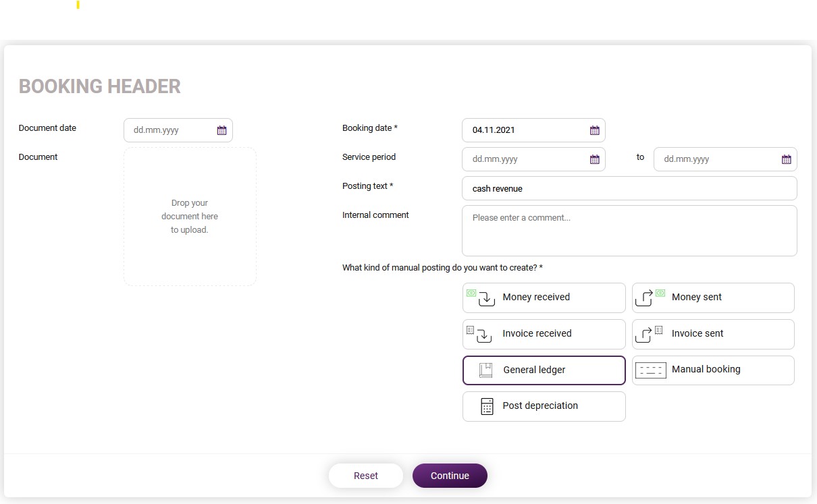The image size is (817, 504).
Task: Pick the Manual booking posting type
Action: [x=713, y=370]
